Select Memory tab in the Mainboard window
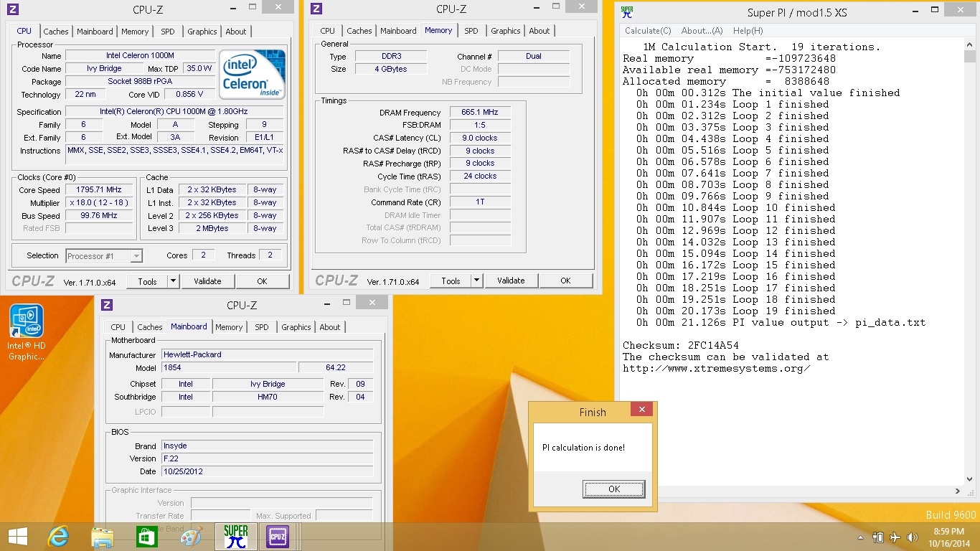 229,327
